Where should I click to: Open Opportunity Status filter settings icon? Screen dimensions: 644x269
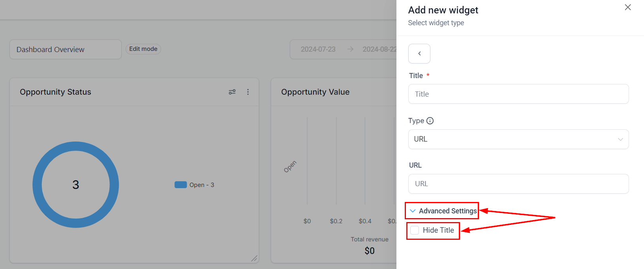(232, 92)
